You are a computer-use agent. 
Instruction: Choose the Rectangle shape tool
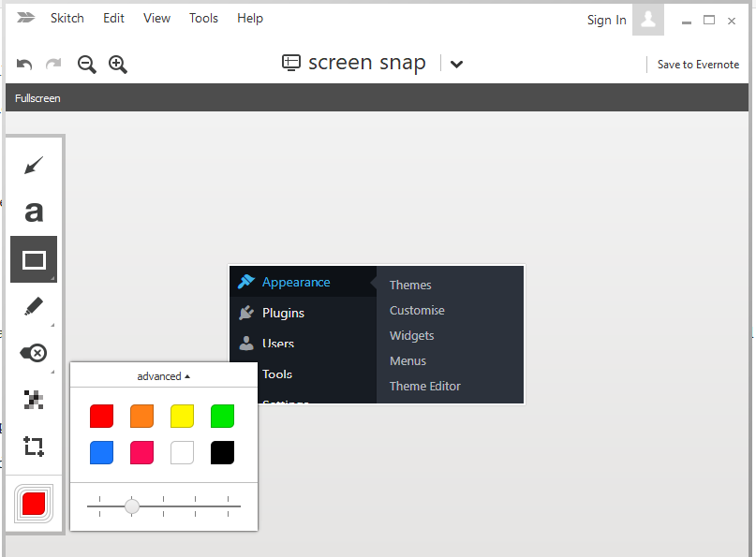pos(34,259)
